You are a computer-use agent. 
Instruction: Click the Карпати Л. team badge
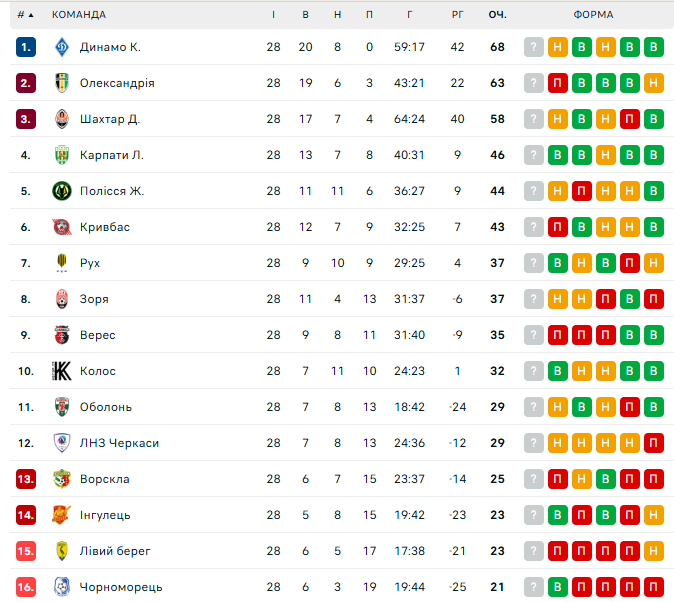[62, 155]
